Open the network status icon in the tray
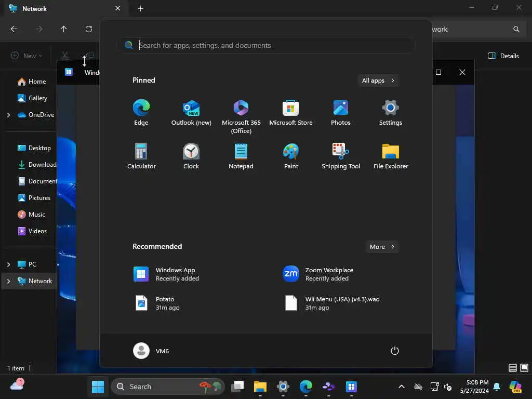Screen dimensions: 532x399 pos(434,387)
